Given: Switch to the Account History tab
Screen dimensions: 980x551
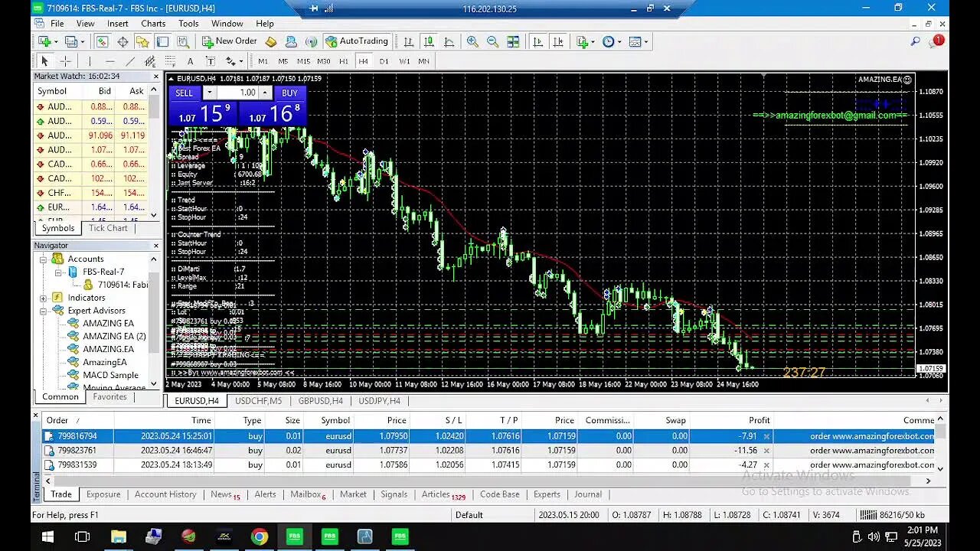Looking at the screenshot, I should [165, 494].
